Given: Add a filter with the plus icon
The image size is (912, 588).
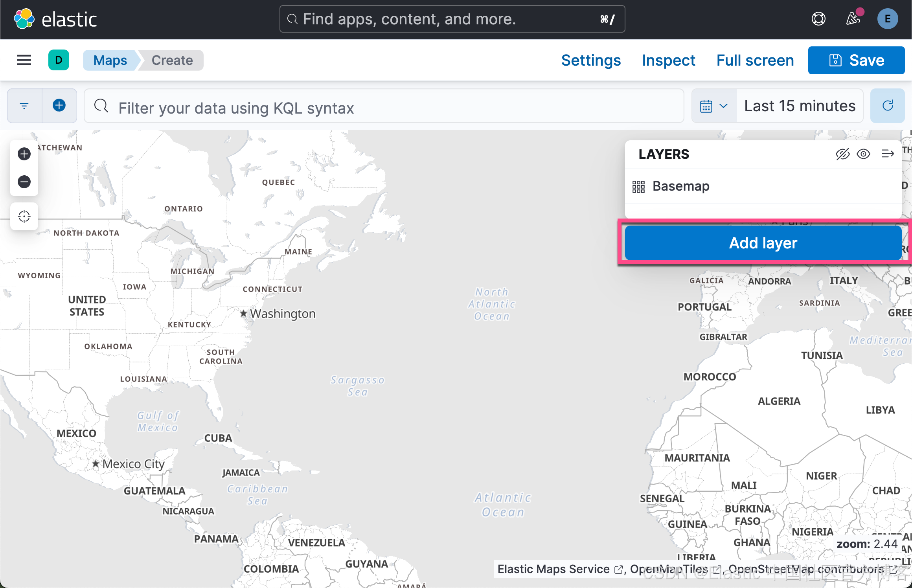Looking at the screenshot, I should [59, 105].
